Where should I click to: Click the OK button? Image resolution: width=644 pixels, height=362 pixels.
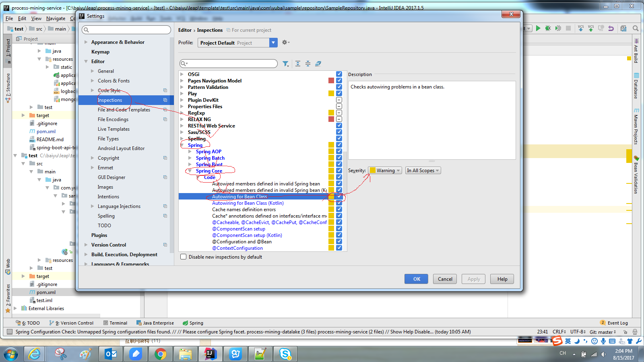click(x=417, y=279)
